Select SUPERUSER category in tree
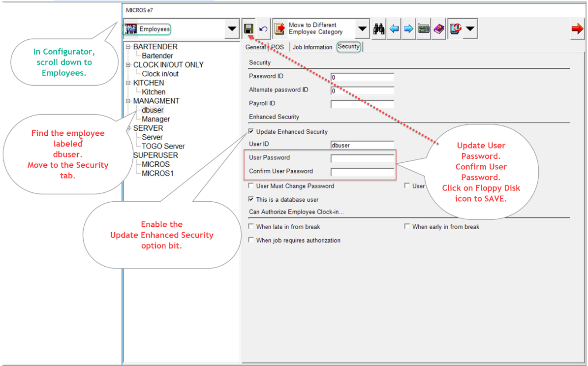Screen dimensions: 588x366 (155, 155)
